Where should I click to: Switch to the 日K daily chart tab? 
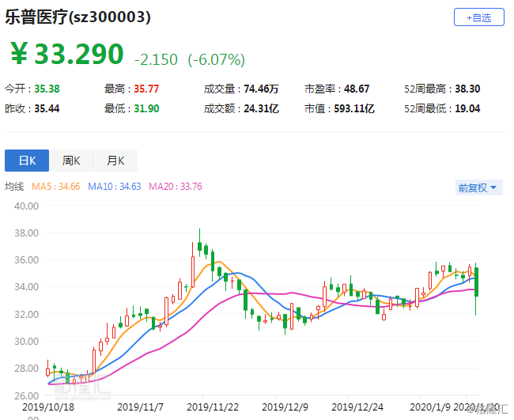click(27, 161)
